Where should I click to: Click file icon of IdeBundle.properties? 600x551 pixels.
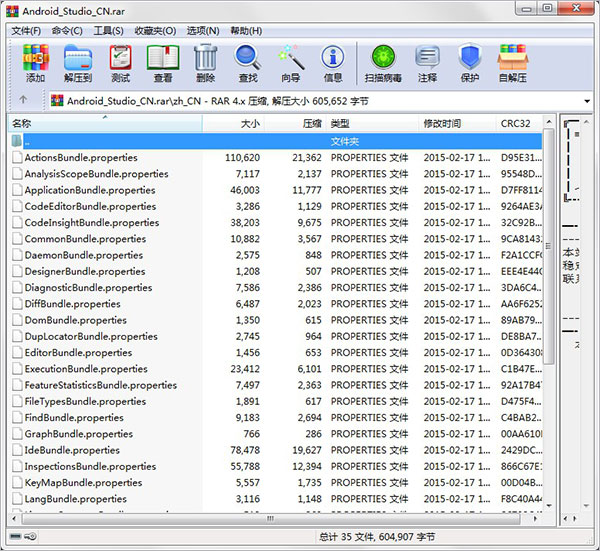point(17,450)
